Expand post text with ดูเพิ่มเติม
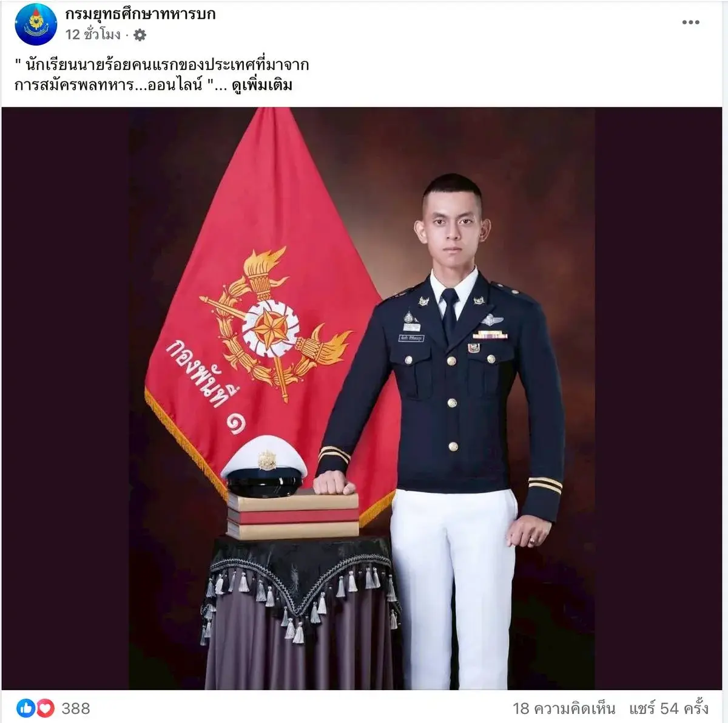The width and height of the screenshot is (728, 723). pos(262,84)
